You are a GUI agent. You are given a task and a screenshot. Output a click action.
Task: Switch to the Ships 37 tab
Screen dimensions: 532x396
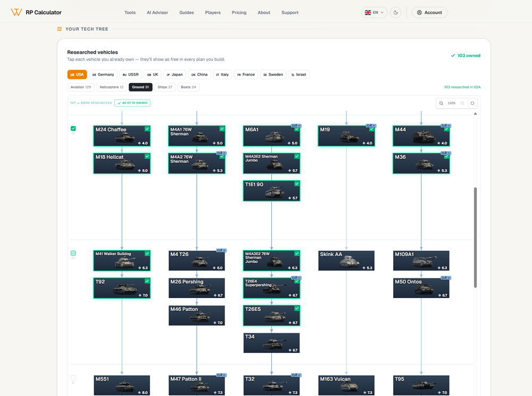point(165,87)
